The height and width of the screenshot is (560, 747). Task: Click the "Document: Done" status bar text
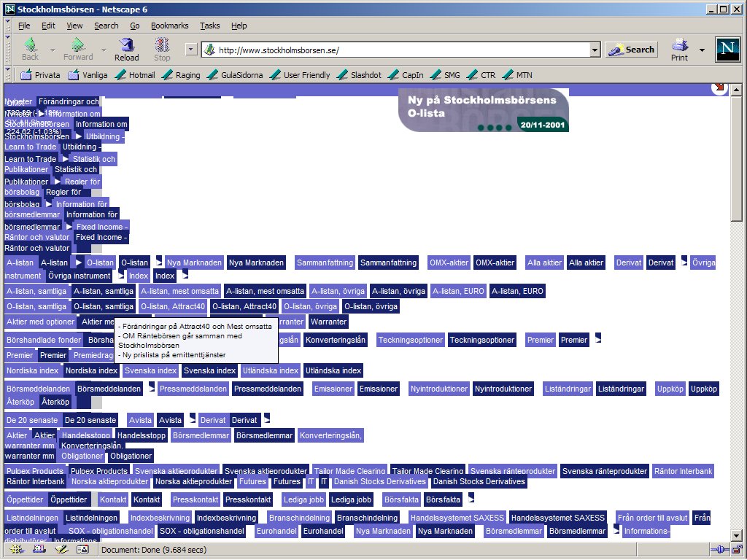click(x=153, y=550)
